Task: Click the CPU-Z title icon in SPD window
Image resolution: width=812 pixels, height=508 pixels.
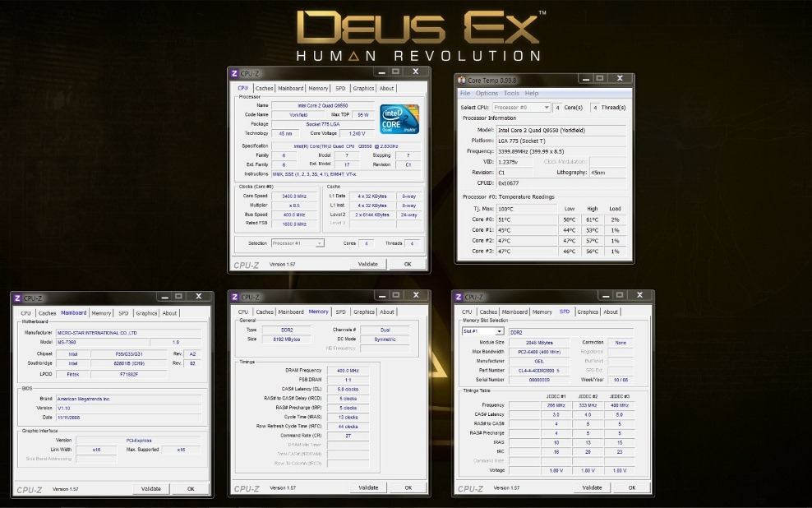Action: 459,298
